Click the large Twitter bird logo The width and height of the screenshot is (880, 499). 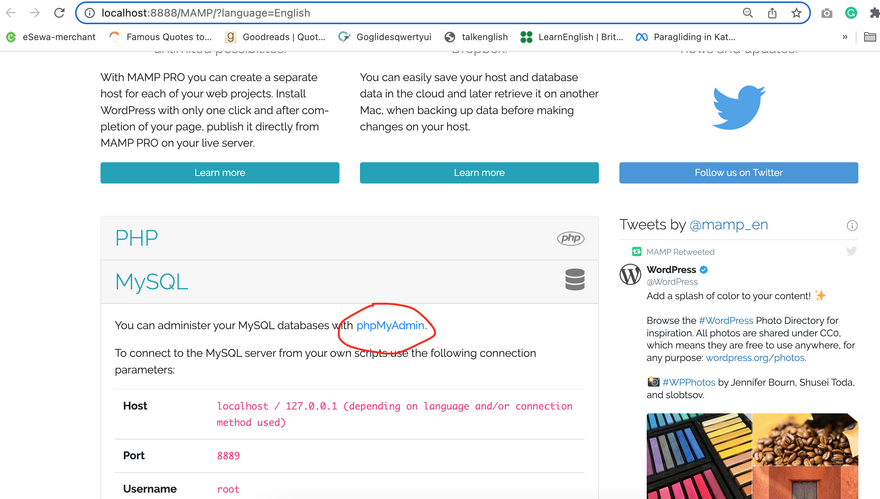coord(738,107)
